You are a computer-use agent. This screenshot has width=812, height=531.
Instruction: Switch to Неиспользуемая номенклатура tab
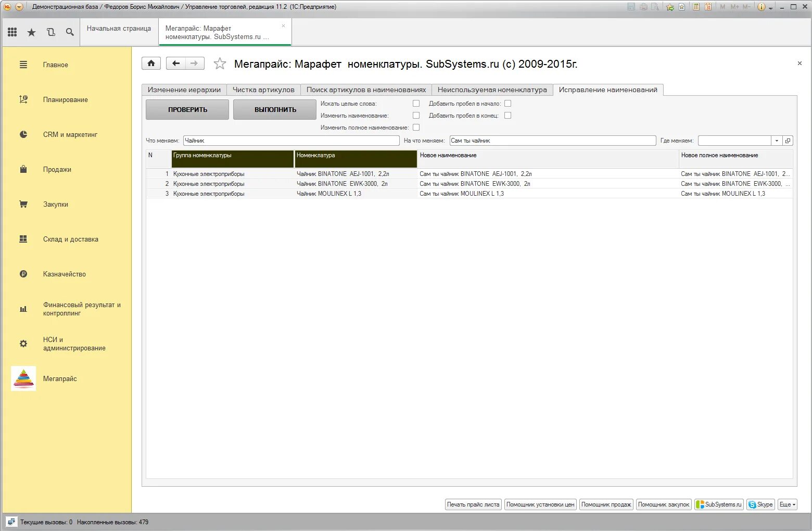[x=492, y=90]
